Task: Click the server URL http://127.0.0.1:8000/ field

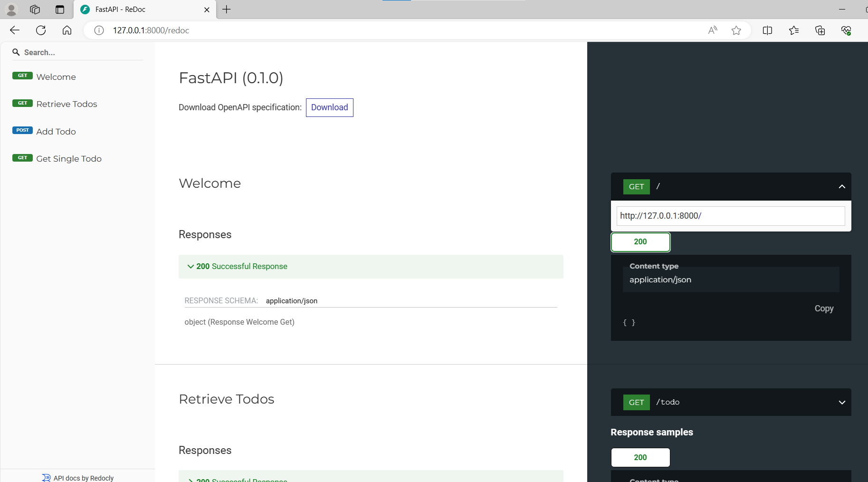Action: pos(731,216)
